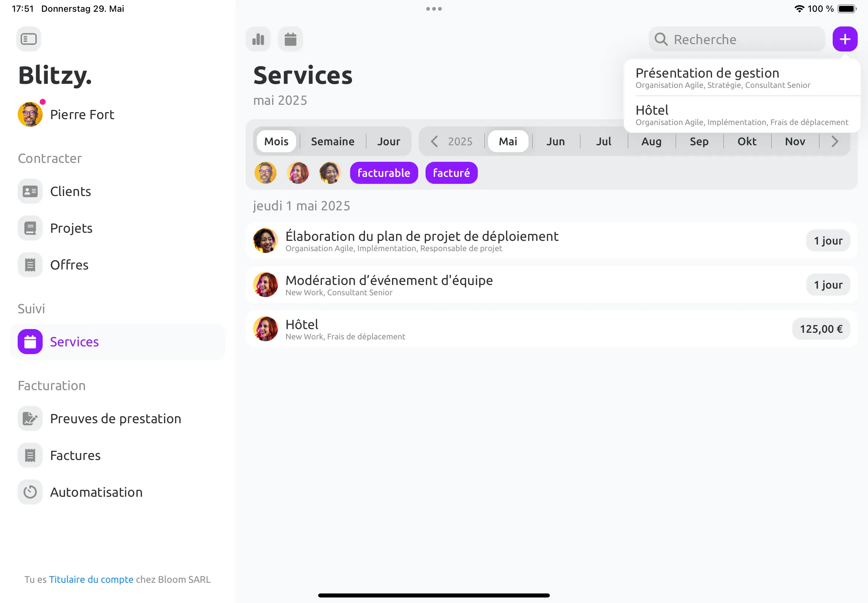Open the Hôtel 125,00 € entry
This screenshot has width=868, height=603.
[x=551, y=329]
